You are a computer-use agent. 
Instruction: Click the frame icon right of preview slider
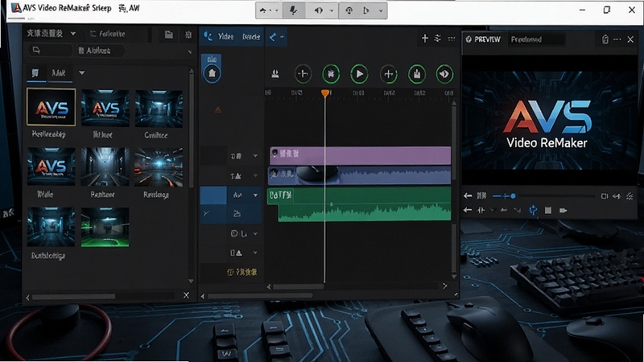(605, 196)
